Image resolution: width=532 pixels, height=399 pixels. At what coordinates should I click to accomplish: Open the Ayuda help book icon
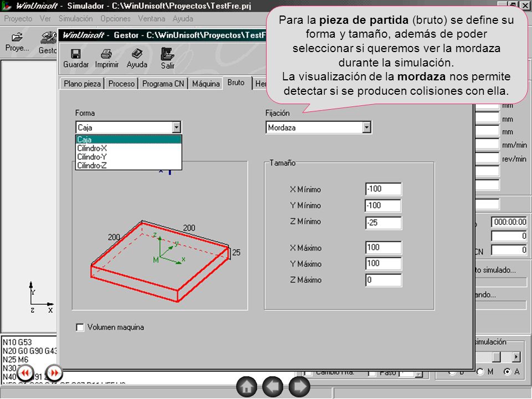[137, 54]
